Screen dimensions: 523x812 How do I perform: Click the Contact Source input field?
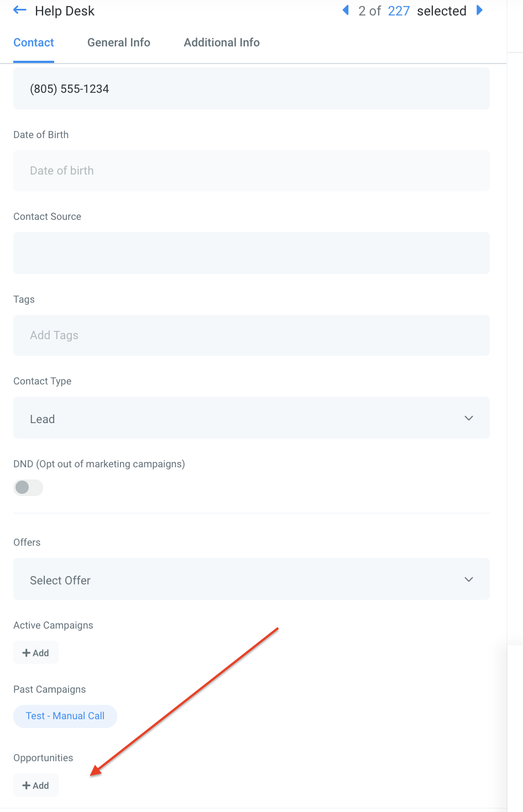(251, 253)
